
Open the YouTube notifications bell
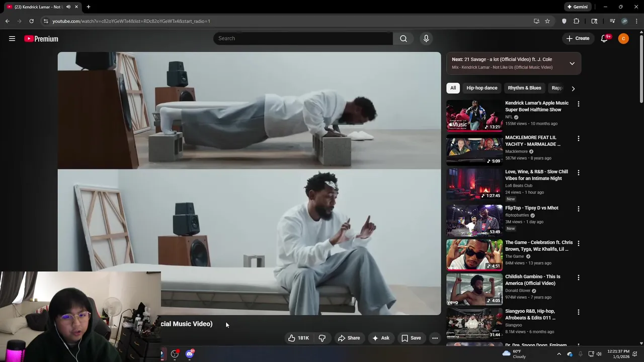click(x=605, y=39)
